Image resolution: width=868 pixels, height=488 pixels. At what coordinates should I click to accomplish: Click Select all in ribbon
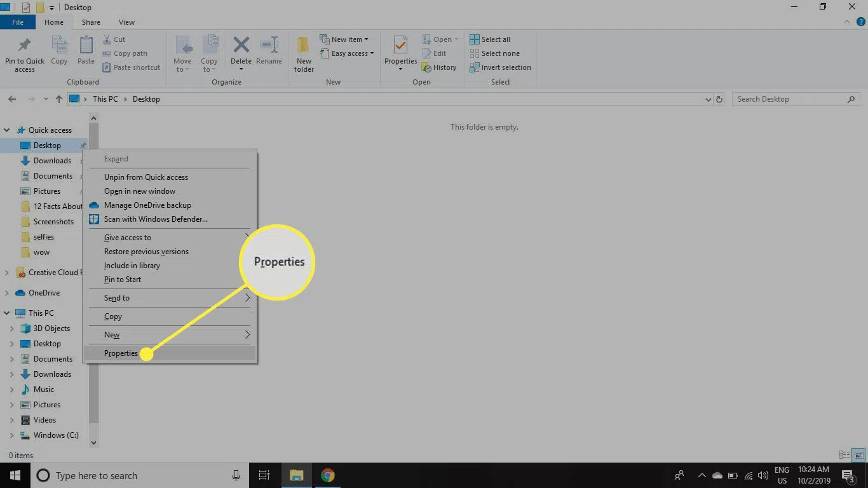pos(495,39)
